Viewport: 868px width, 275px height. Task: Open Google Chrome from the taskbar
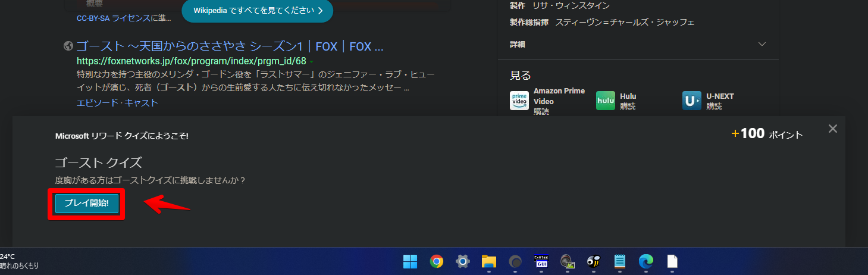tap(437, 261)
